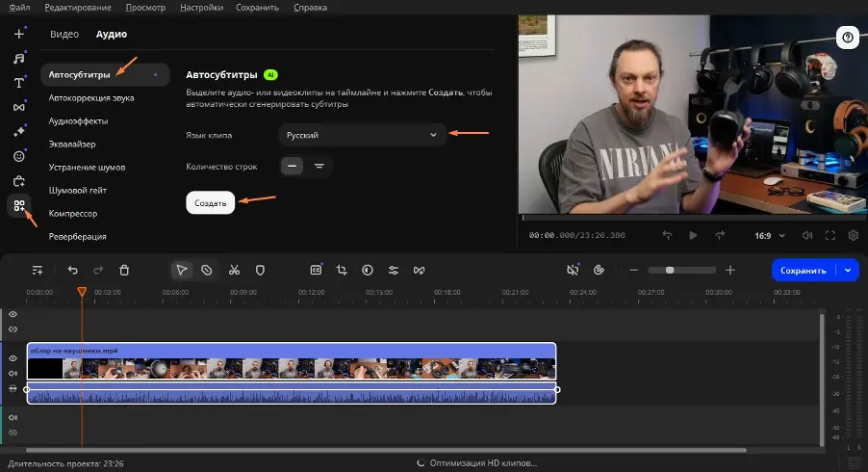Mute the preview player volume

[807, 235]
